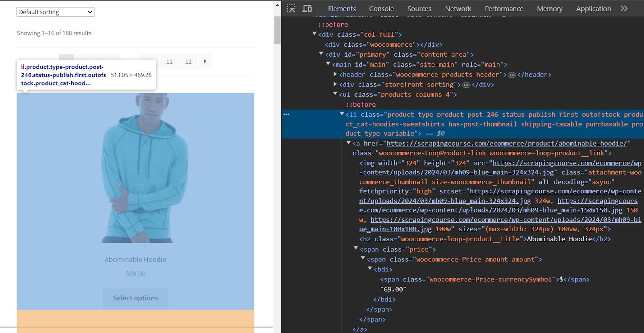Expand the woocommerce-products-header node

point(335,74)
